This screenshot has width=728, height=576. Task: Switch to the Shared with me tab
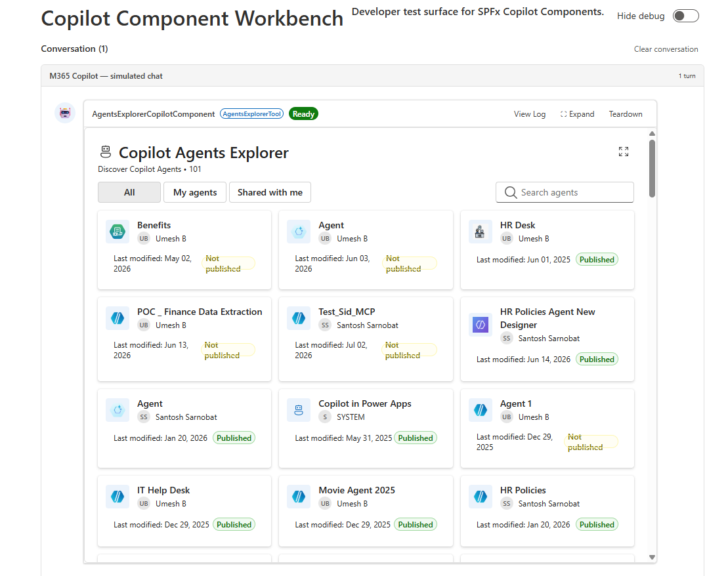tap(270, 192)
